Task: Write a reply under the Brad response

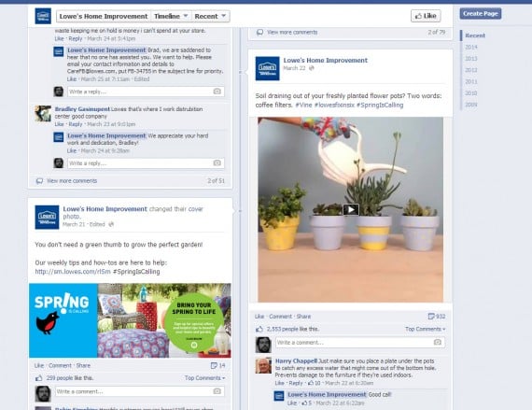Action: point(146,92)
